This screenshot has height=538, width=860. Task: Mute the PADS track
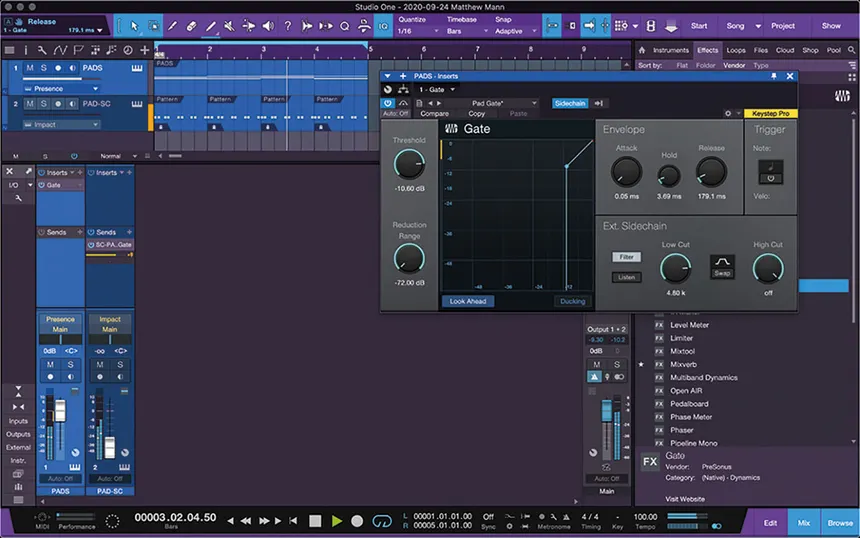(30, 68)
